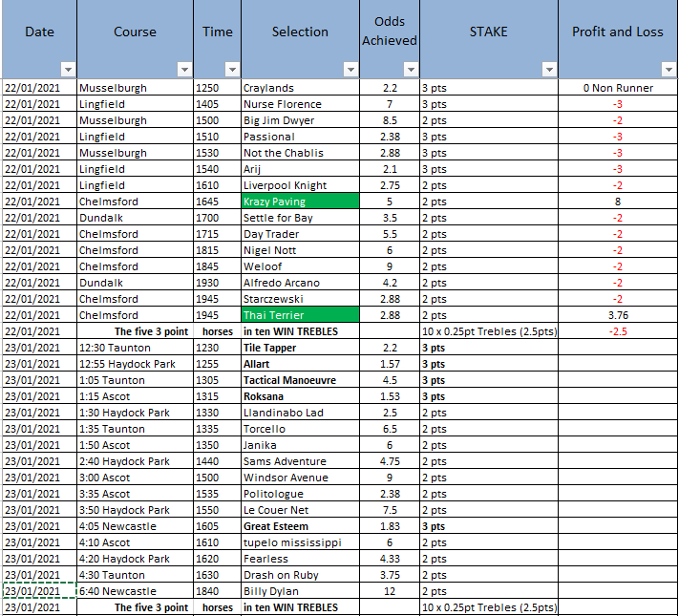
Task: Select 23/01/2021 date cell for Billy Dylan
Action: point(39,591)
